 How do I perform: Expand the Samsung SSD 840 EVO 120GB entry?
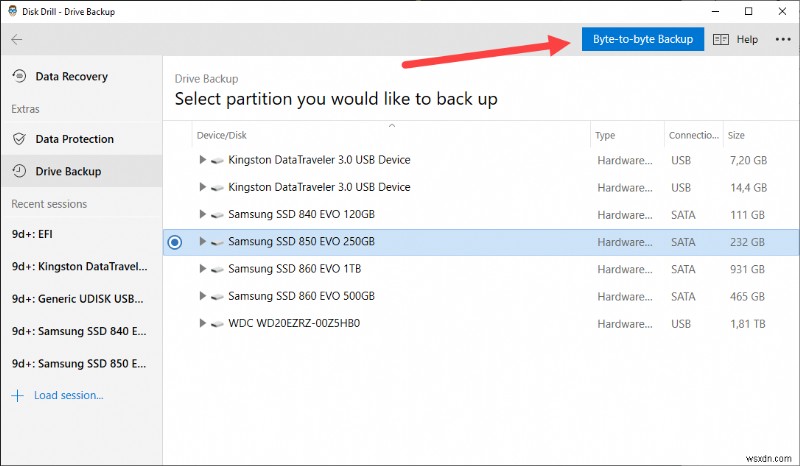pyautogui.click(x=202, y=215)
